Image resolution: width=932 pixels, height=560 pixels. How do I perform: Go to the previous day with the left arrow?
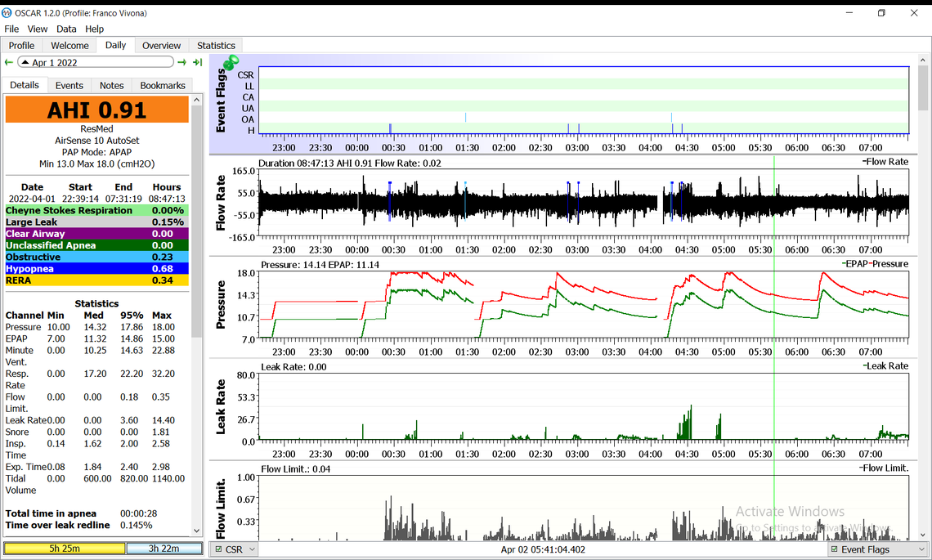[x=8, y=62]
